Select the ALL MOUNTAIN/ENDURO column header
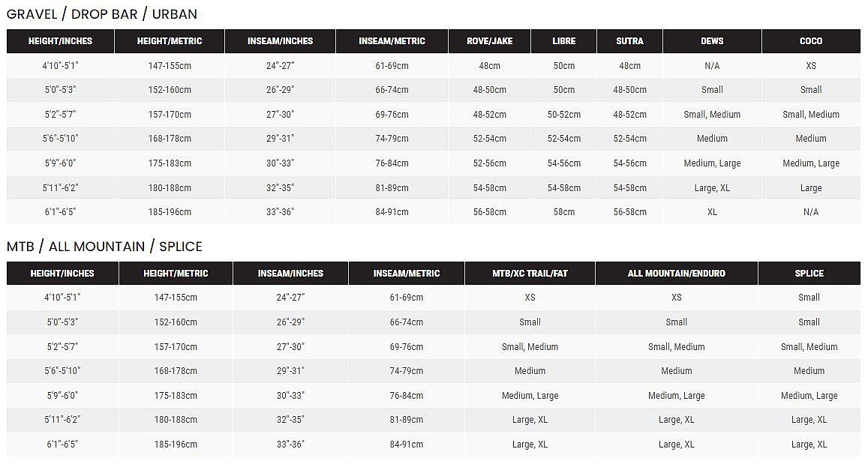868x464 pixels. tap(676, 274)
